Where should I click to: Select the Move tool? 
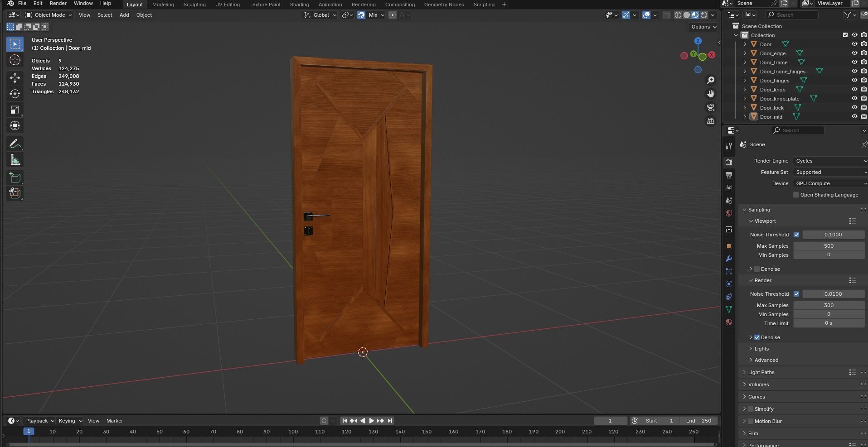15,77
